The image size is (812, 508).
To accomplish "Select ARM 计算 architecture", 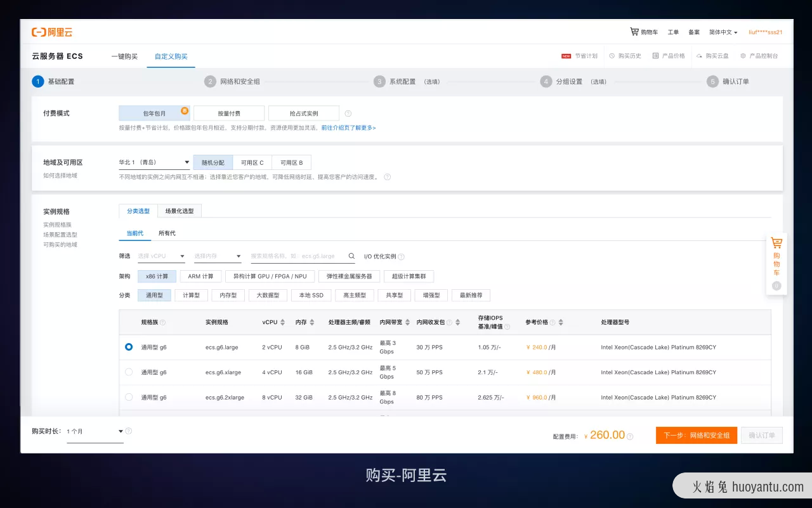I will coord(201,277).
